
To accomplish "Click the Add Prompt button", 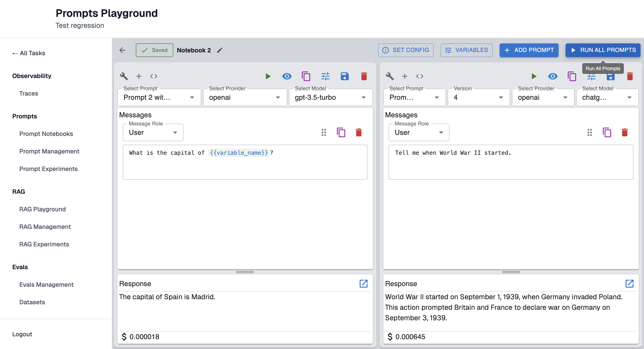I will [x=529, y=50].
